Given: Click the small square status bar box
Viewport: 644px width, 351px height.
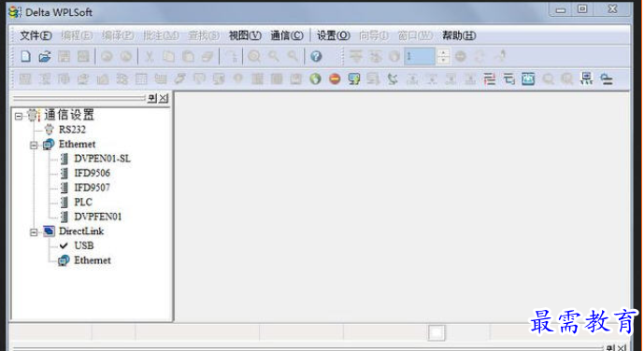Looking at the screenshot, I should tap(436, 332).
